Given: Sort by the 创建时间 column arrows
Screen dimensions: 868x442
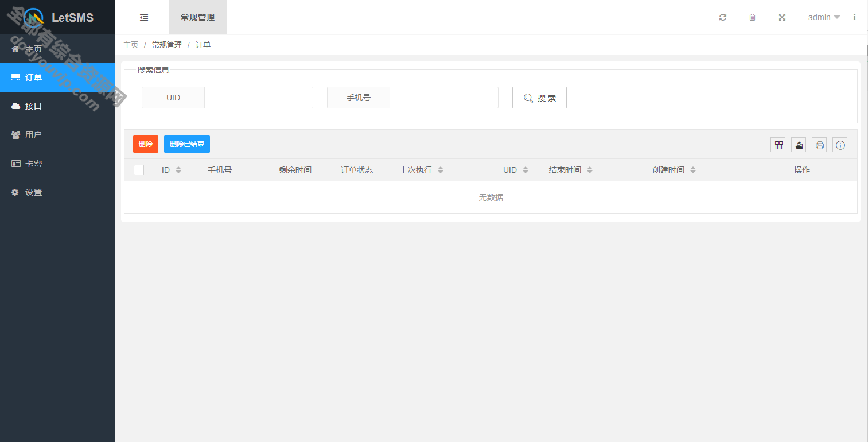Looking at the screenshot, I should [x=693, y=170].
